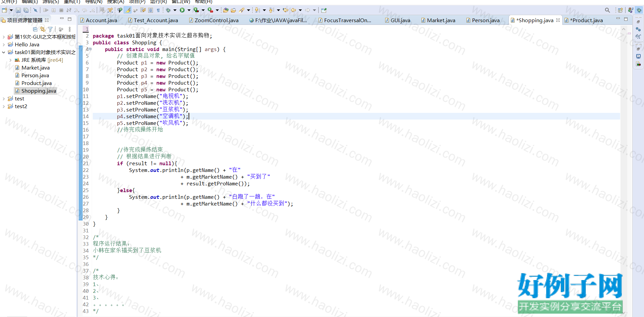This screenshot has width=644, height=317.
Task: Collapse the task01 project node
Action: point(4,52)
